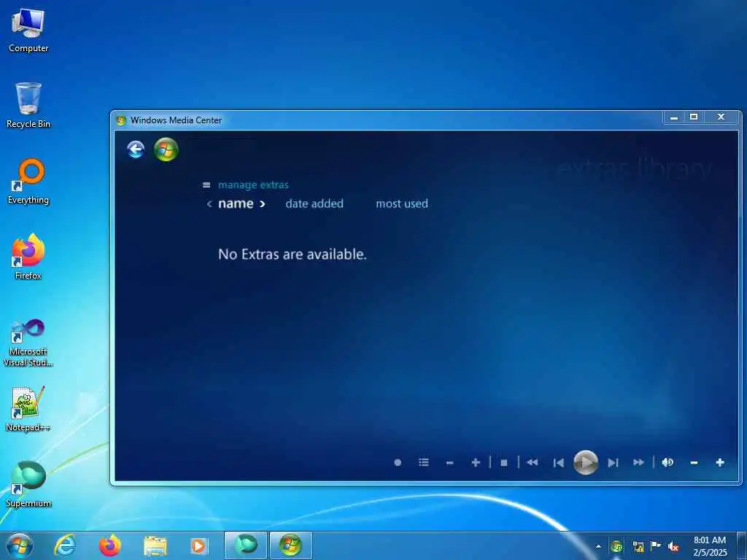
Task: Click the green tray icon beside arrow
Action: point(617,546)
